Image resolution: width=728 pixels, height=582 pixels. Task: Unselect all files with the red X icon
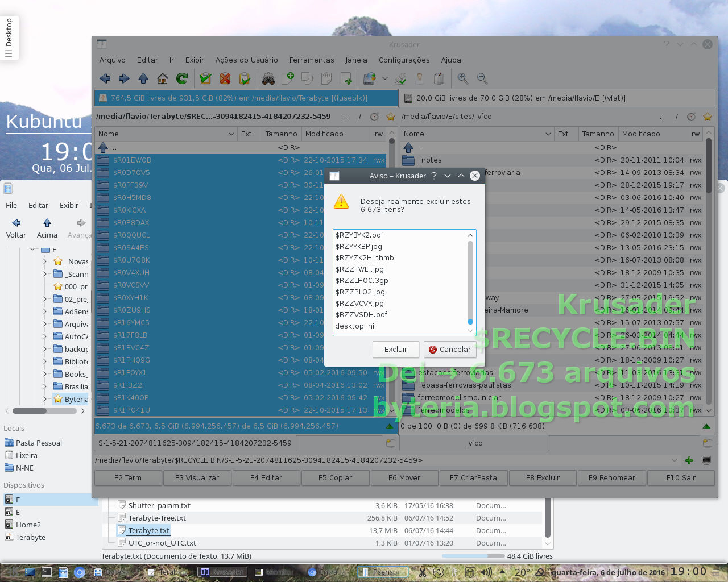click(225, 78)
